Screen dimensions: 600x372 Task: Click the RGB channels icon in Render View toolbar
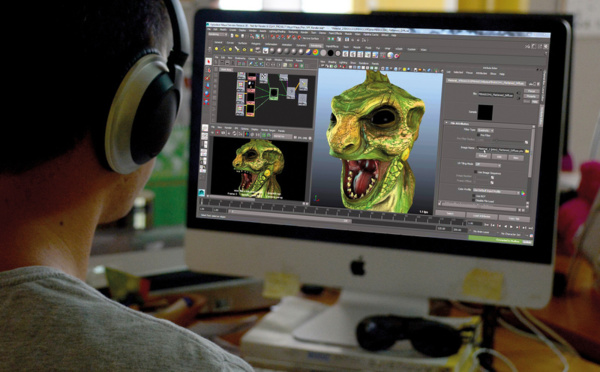pyautogui.click(x=247, y=134)
